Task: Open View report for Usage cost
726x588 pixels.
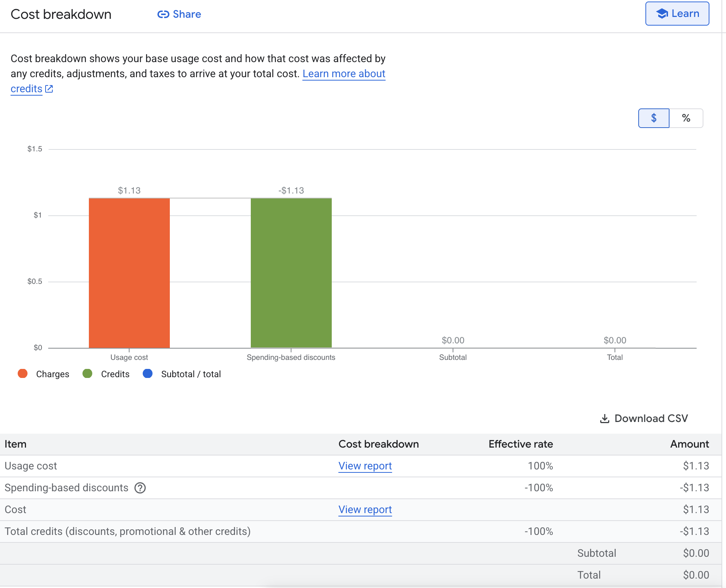Action: (x=365, y=466)
